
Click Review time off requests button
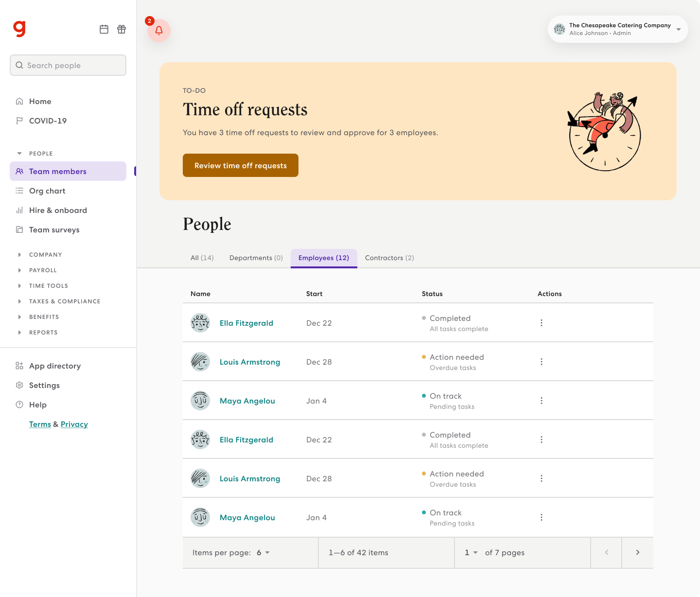click(241, 165)
